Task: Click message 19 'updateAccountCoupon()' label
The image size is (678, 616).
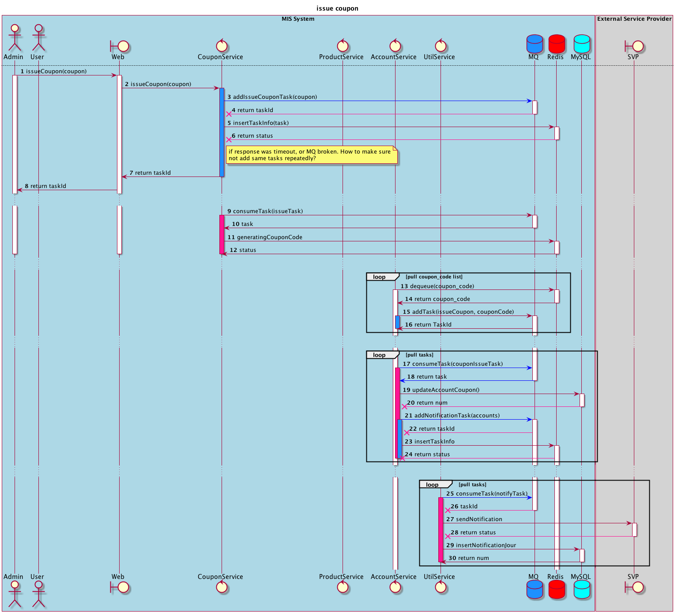Action: click(445, 390)
